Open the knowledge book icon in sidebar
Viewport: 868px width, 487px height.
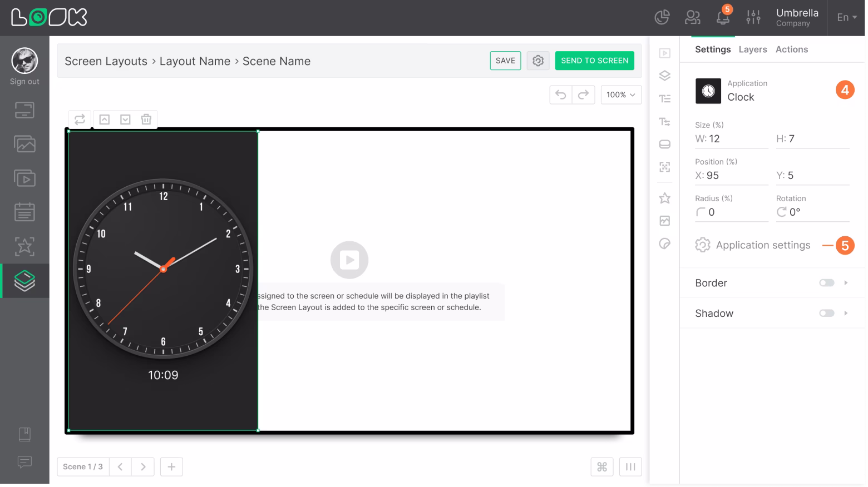[x=24, y=434]
